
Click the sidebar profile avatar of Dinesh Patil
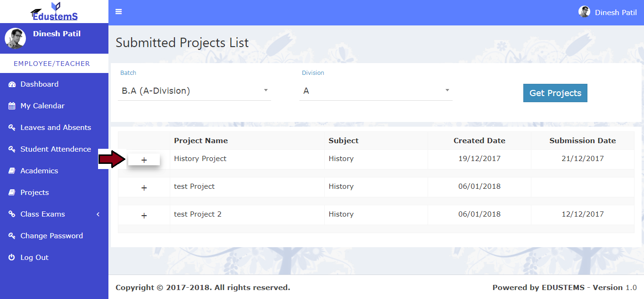coord(15,39)
